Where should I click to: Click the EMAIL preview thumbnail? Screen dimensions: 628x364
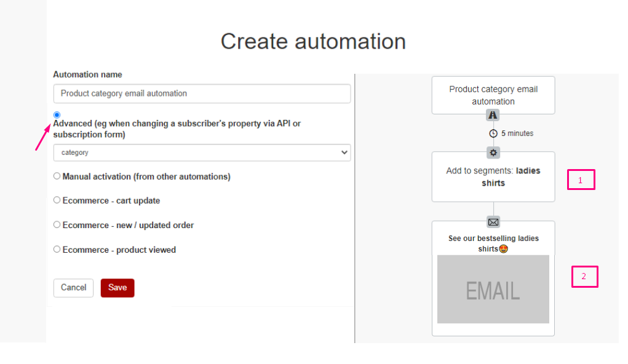[x=493, y=289]
